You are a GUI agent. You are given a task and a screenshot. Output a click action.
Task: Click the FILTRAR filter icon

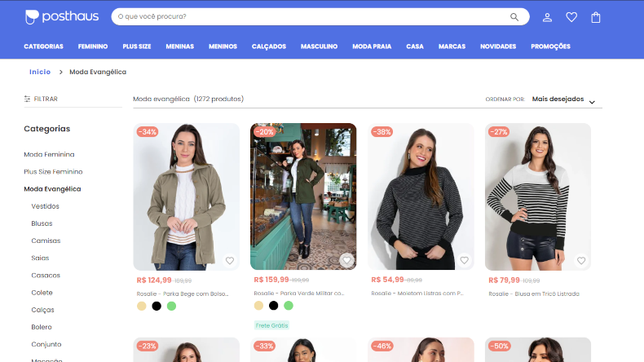(x=27, y=99)
